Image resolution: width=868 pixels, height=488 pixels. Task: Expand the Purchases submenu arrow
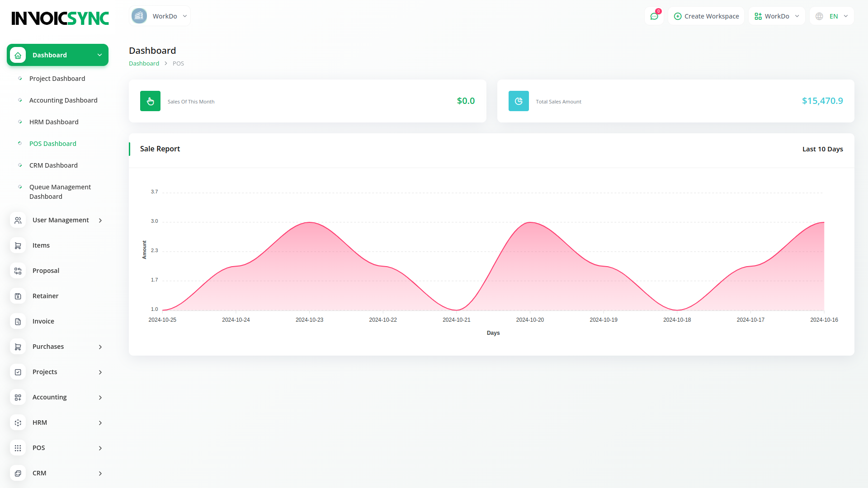(100, 347)
